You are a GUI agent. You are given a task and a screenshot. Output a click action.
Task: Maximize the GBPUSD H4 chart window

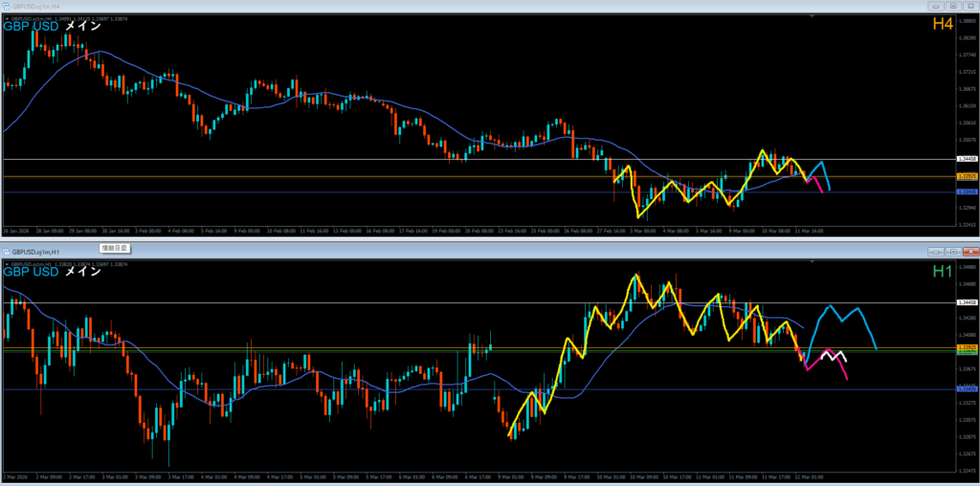(x=953, y=6)
